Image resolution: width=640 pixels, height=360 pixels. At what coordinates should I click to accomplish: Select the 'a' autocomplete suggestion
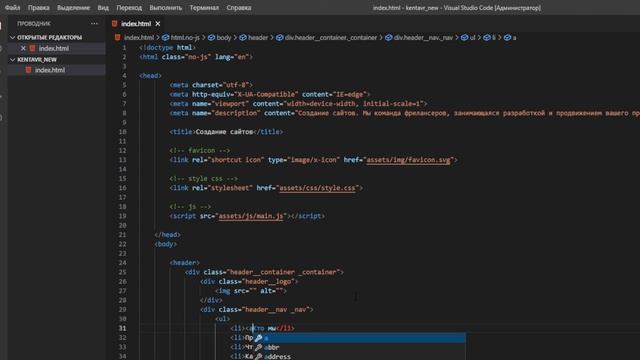pos(359,338)
